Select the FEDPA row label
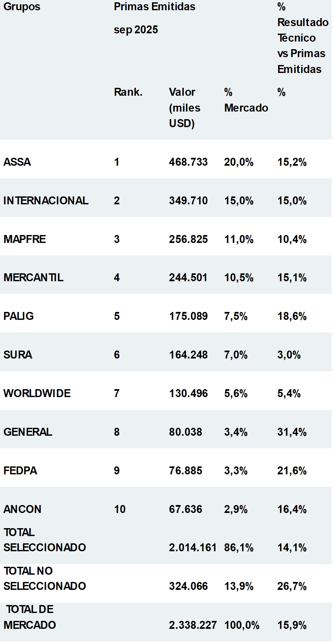The width and height of the screenshot is (333, 644). coord(20,471)
